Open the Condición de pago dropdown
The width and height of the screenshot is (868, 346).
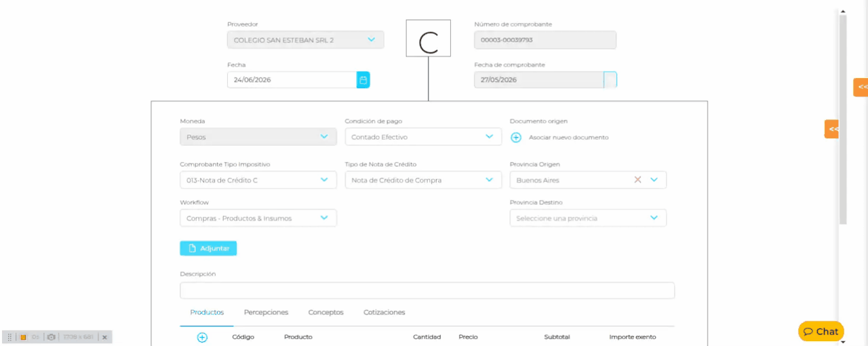tap(423, 136)
